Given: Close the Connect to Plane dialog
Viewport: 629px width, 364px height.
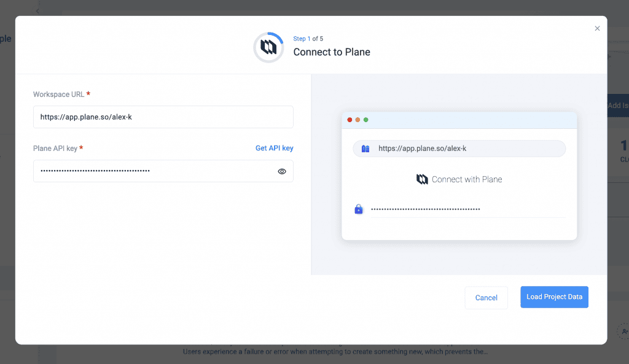Looking at the screenshot, I should coord(597,28).
